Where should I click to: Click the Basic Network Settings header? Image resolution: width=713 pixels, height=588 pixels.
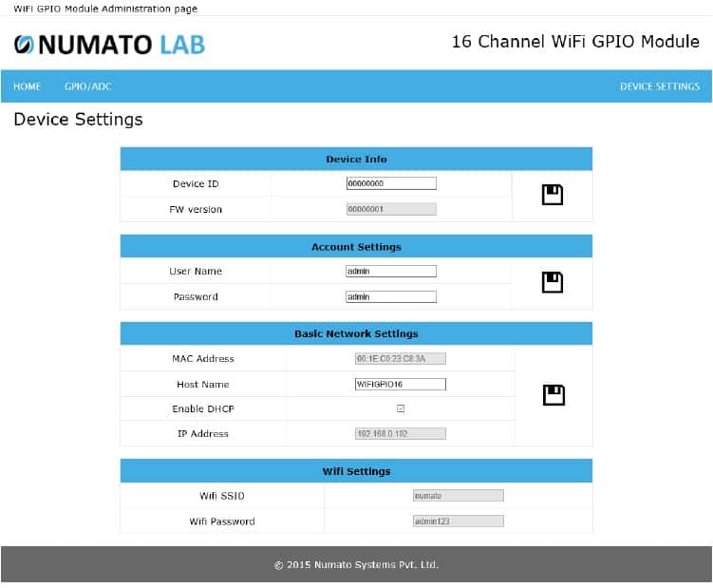coord(356,333)
